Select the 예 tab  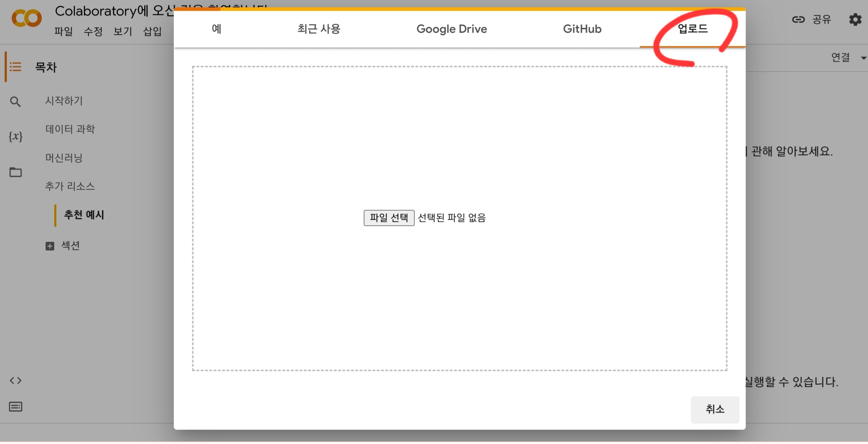pyautogui.click(x=217, y=29)
